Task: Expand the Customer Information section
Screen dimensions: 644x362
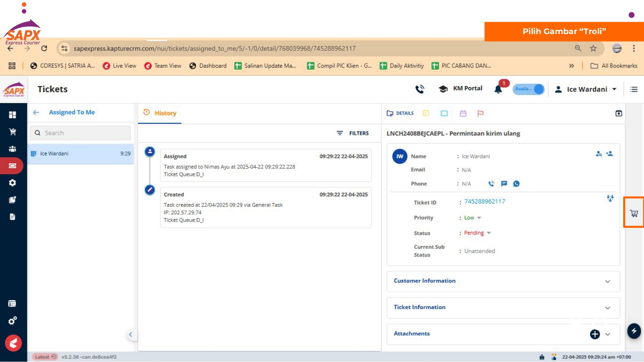Action: (x=503, y=281)
